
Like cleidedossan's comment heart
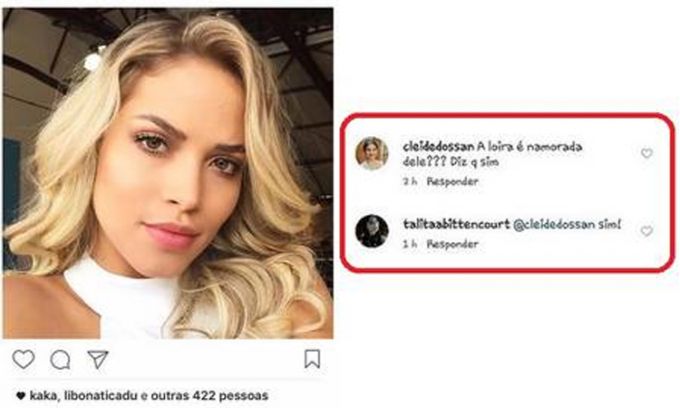(647, 153)
